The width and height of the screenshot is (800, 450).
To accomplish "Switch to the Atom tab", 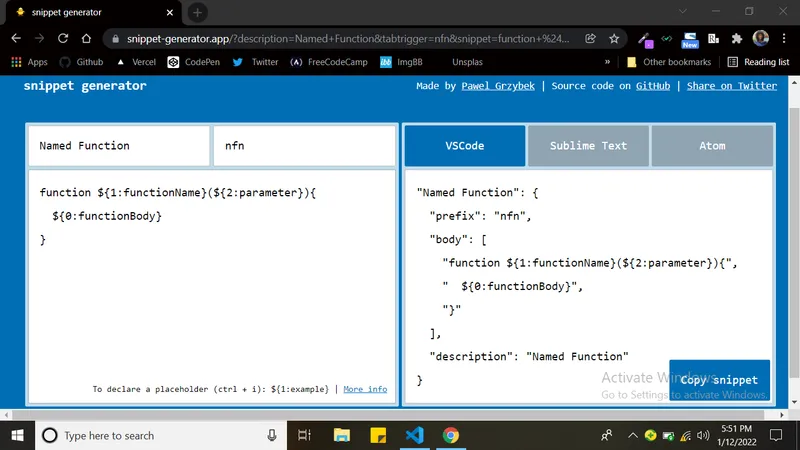I will [x=712, y=146].
